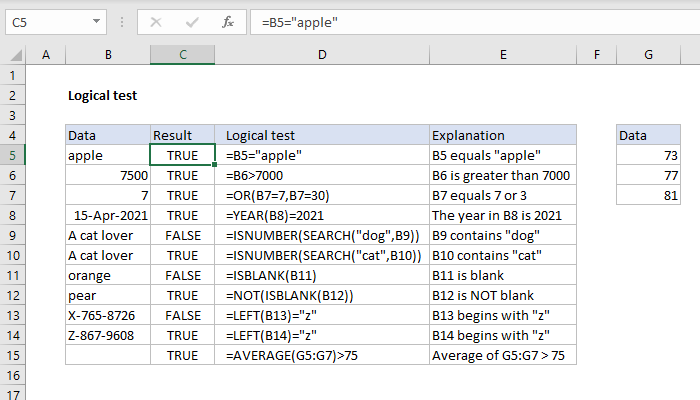Select the Z-867-9608 data cell
Screen dimensions: 700x400
point(107,335)
